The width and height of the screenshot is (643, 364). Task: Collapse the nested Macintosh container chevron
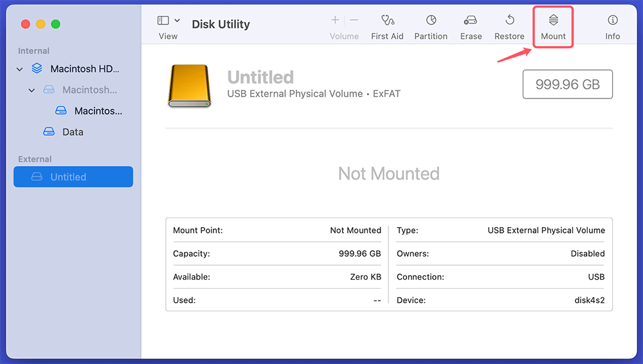tap(32, 91)
